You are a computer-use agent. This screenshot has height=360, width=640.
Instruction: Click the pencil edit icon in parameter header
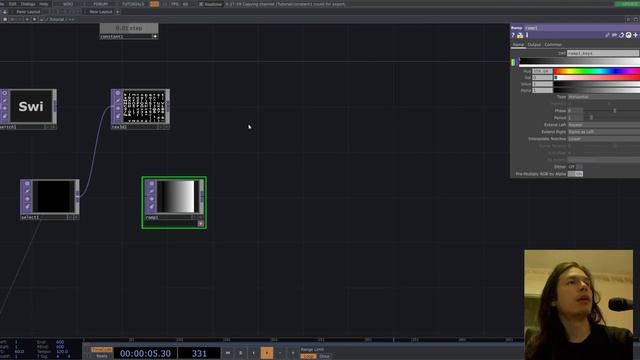click(607, 35)
